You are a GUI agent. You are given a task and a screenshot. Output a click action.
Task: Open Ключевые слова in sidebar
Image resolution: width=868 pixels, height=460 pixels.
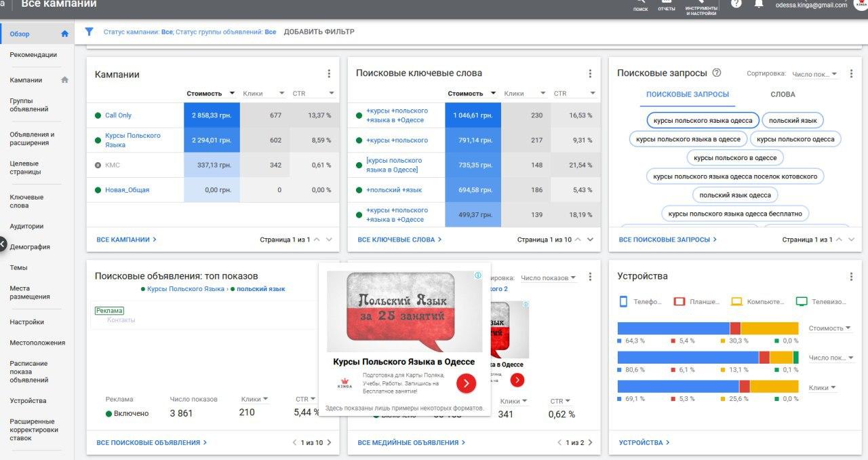pos(26,202)
